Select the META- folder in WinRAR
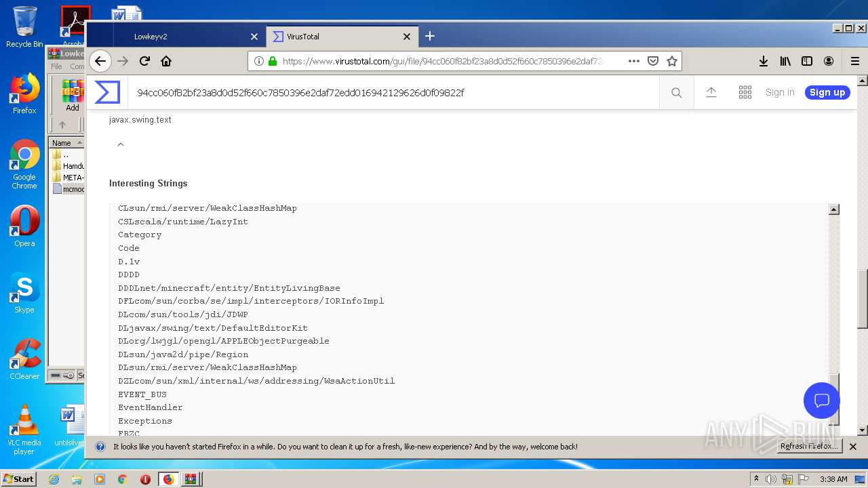This screenshot has width=868, height=488. [x=68, y=178]
